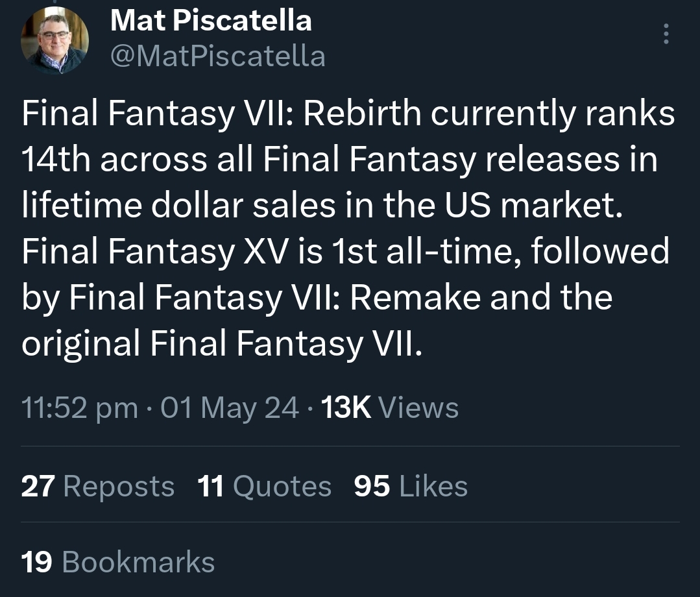Screen dimensions: 700x597
Task: Open the @MatPiscatella handle link
Action: (218, 56)
